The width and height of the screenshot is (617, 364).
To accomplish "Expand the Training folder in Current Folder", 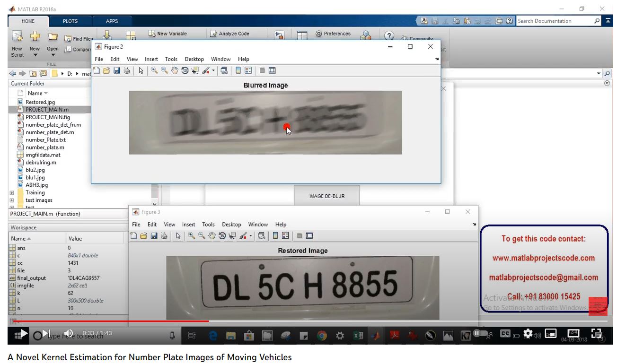I will [x=12, y=193].
